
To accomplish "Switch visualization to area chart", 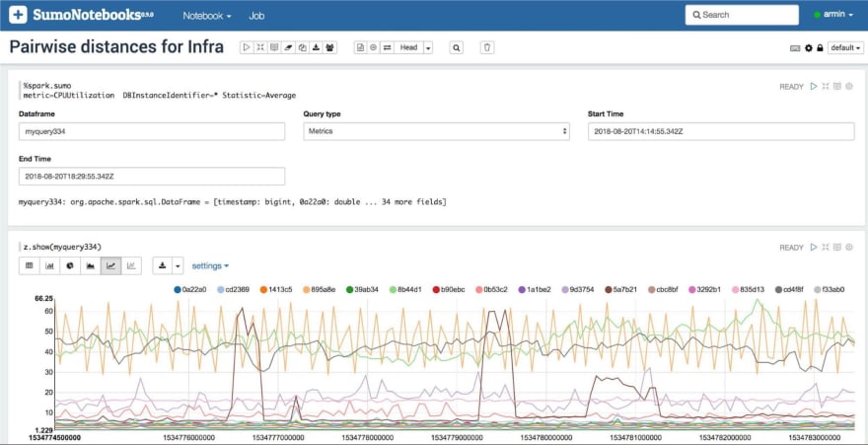I will (91, 265).
